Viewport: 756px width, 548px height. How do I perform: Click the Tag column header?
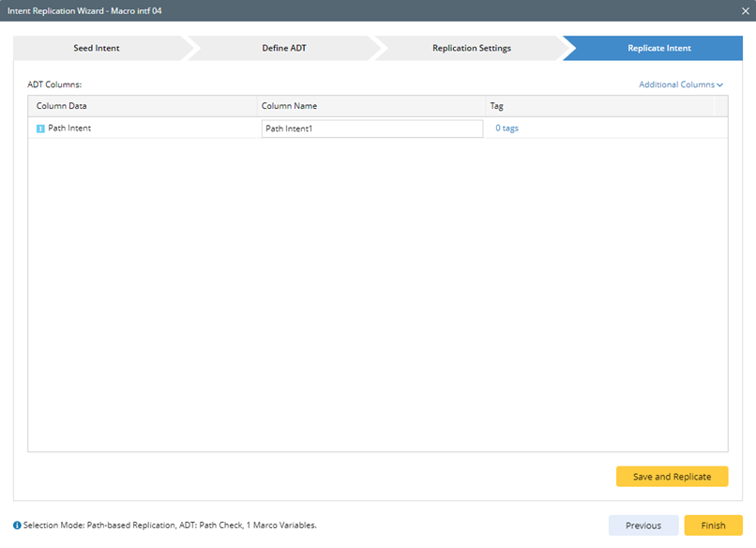click(x=497, y=106)
